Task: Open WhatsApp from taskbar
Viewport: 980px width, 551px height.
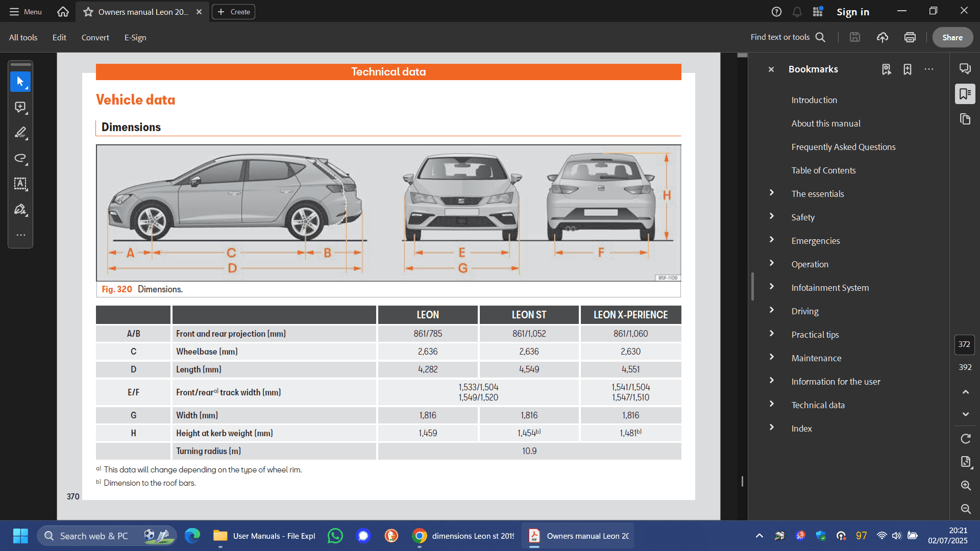Action: 335,536
